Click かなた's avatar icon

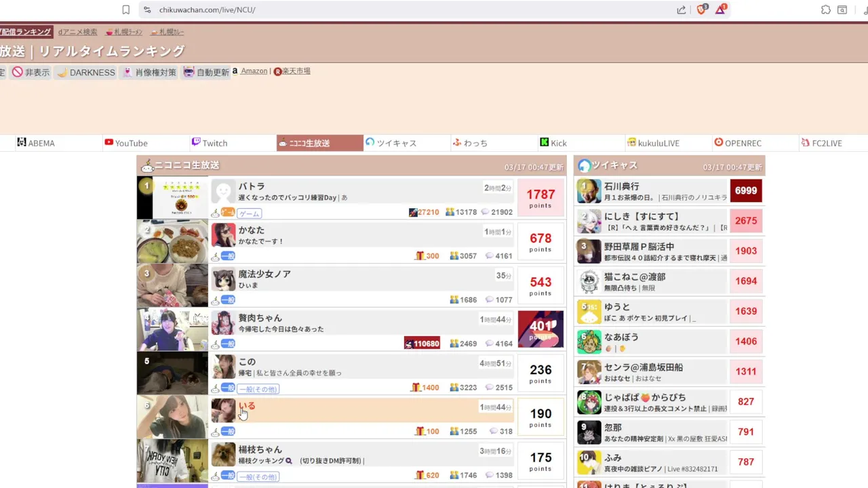(x=223, y=235)
